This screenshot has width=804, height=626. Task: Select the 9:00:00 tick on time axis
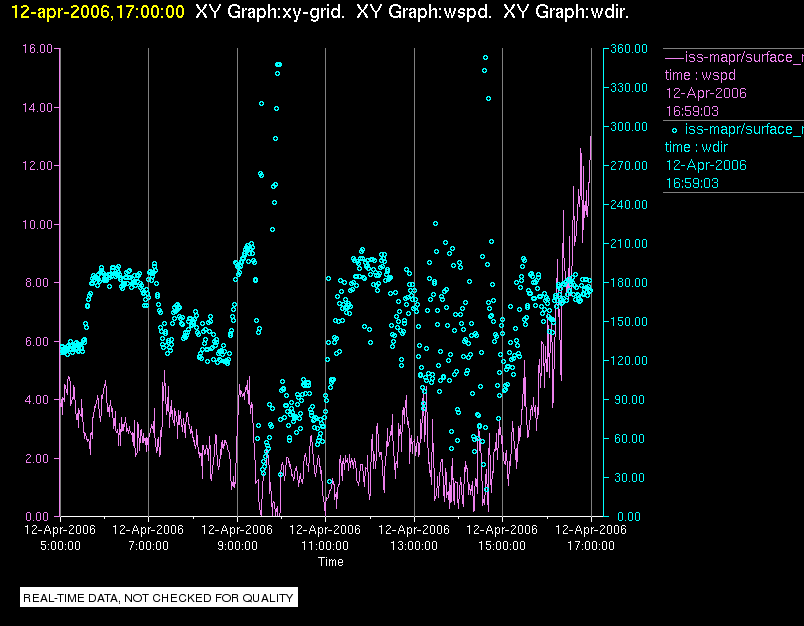tap(237, 546)
